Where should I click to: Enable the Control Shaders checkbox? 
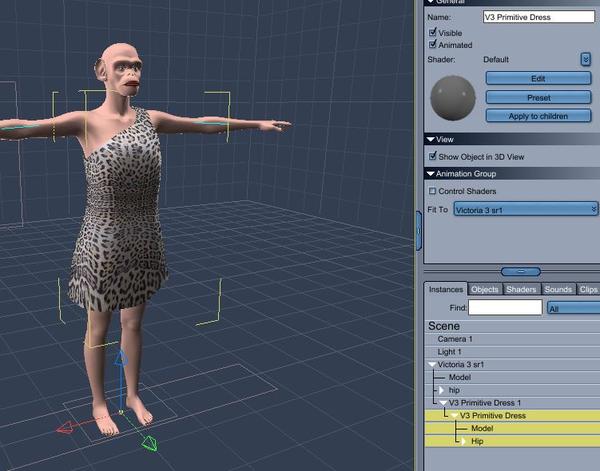(433, 191)
